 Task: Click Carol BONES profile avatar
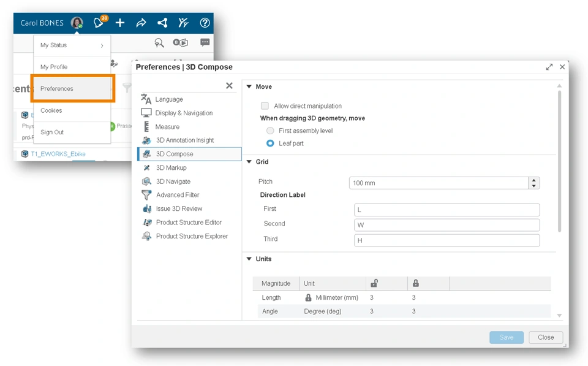coord(77,23)
